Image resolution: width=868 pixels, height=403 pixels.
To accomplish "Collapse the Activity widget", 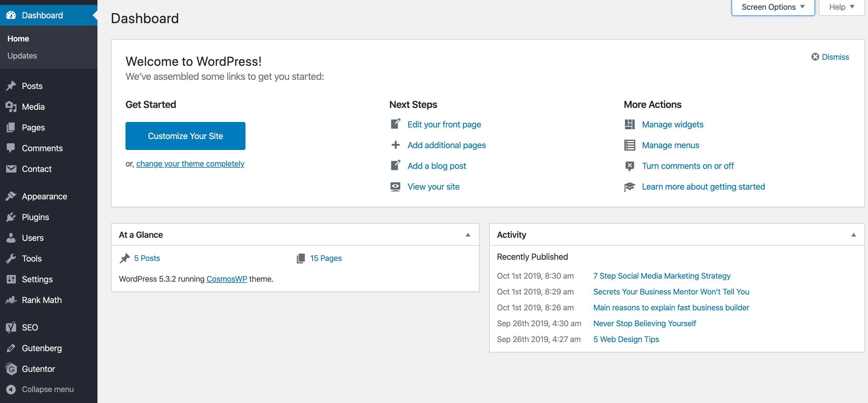I will (853, 235).
